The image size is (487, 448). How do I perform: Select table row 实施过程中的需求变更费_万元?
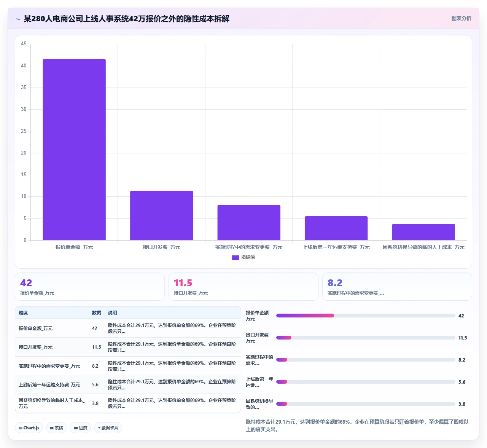click(x=128, y=366)
